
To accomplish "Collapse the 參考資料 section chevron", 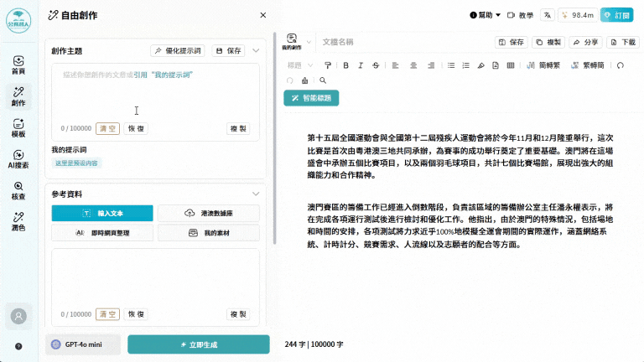I will (256, 194).
